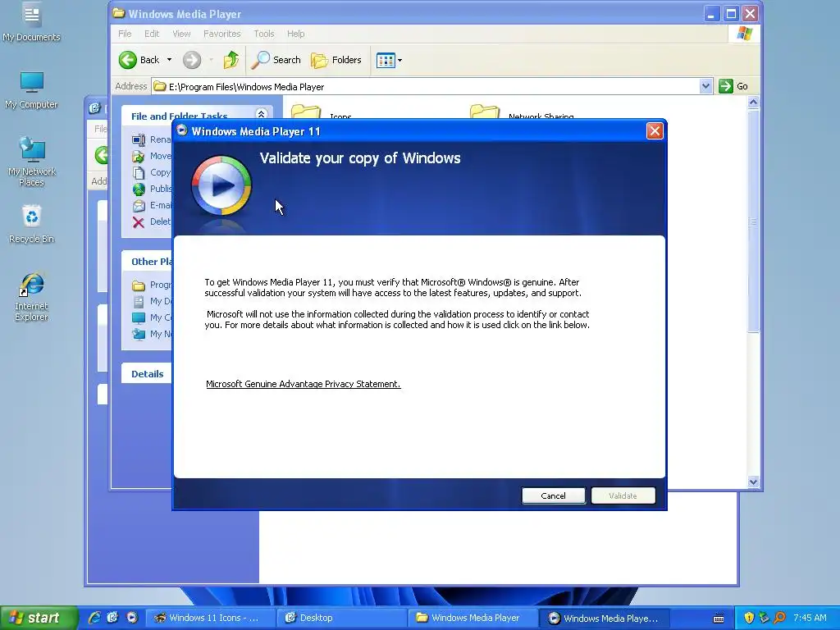Open My Documents in Other Places
The image size is (840, 630).
(x=152, y=302)
